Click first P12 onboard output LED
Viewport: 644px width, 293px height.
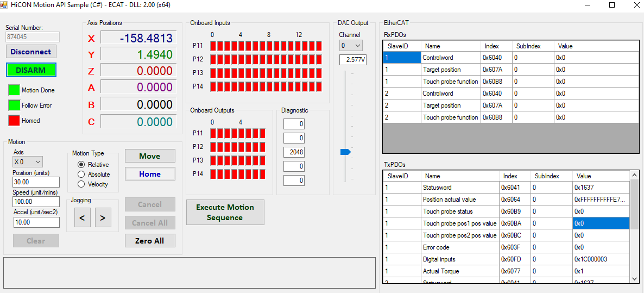(x=213, y=147)
